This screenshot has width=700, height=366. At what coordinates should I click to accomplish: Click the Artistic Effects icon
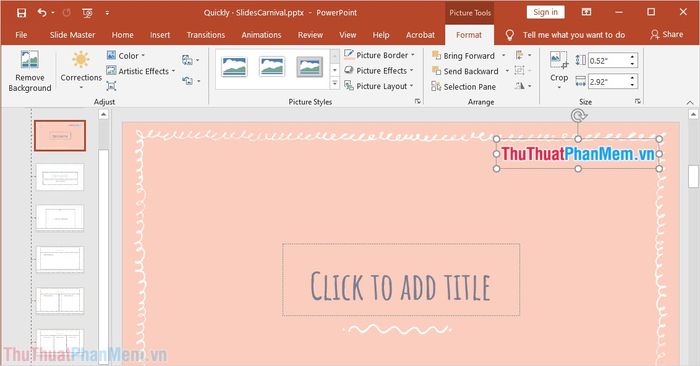point(111,71)
